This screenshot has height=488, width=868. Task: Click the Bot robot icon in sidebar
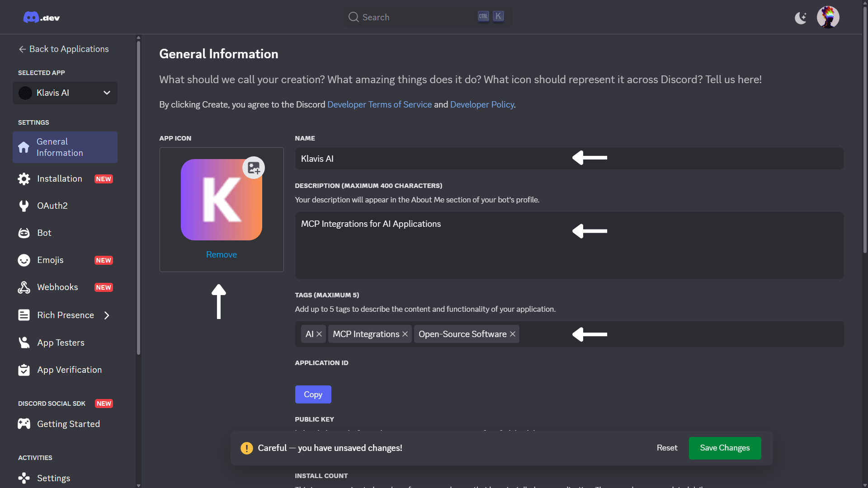(24, 233)
